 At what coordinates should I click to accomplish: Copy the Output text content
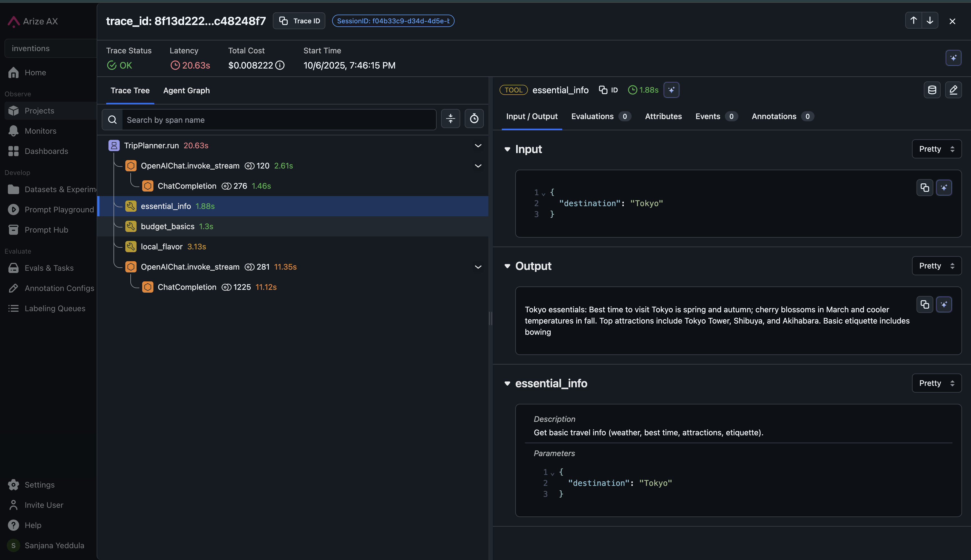point(924,305)
